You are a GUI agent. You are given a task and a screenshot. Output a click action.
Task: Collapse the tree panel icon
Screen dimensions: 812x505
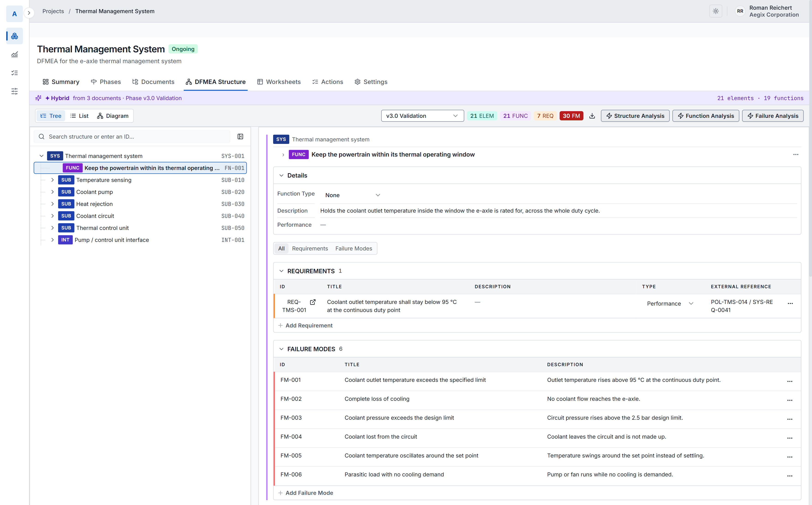click(x=240, y=137)
